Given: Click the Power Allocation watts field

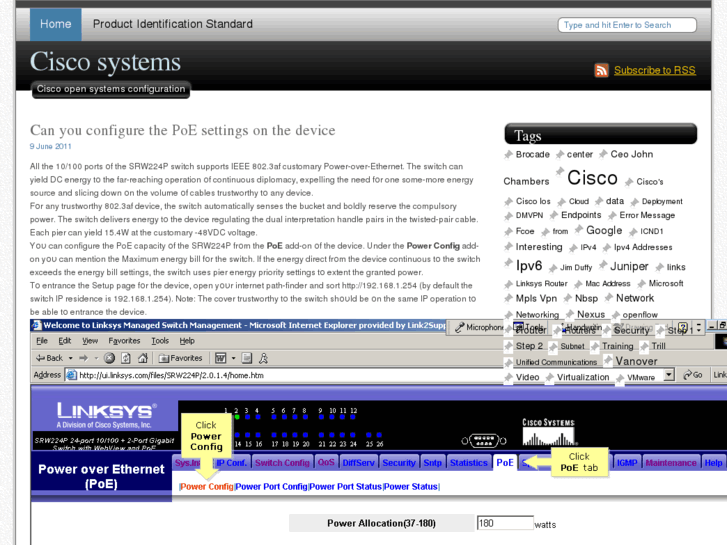Looking at the screenshot, I should coord(505,523).
